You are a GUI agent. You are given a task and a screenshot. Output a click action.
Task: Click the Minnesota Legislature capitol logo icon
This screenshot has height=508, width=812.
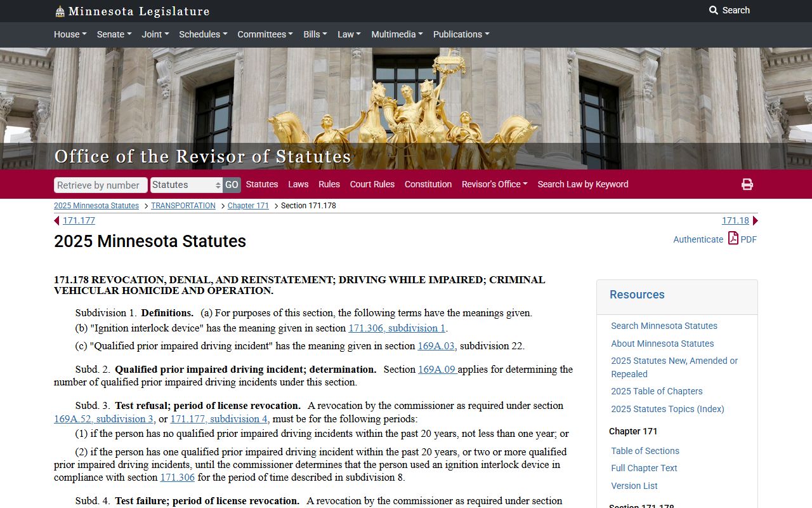pyautogui.click(x=60, y=11)
